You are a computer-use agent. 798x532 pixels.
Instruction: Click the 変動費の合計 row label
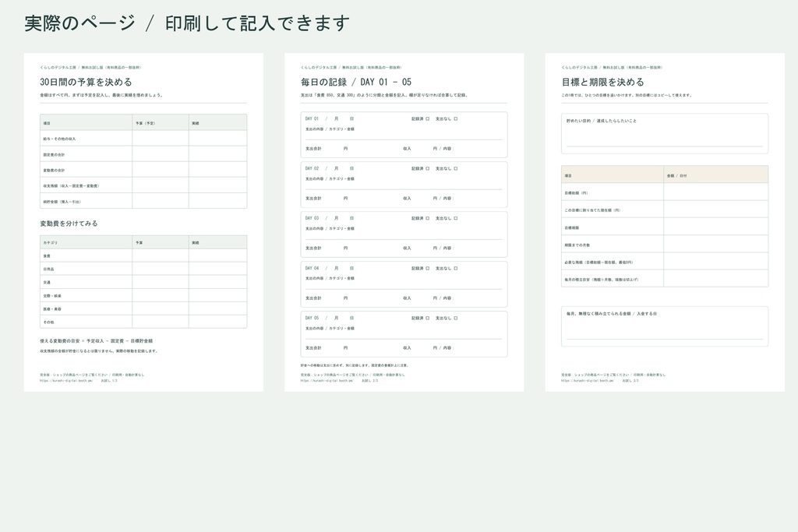point(54,171)
